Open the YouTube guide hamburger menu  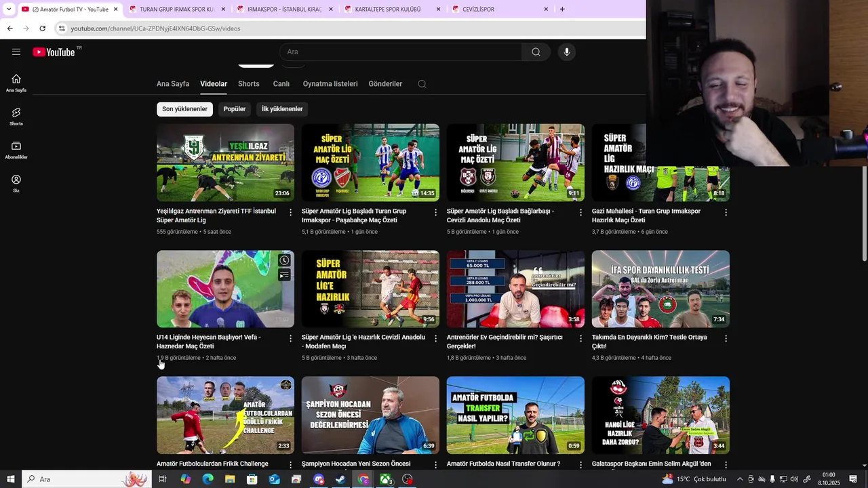[x=16, y=52]
